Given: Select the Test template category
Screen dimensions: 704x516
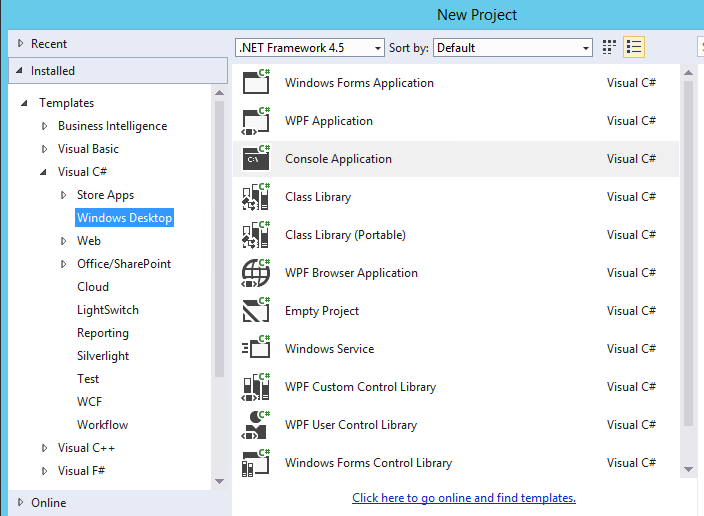Looking at the screenshot, I should (88, 379).
